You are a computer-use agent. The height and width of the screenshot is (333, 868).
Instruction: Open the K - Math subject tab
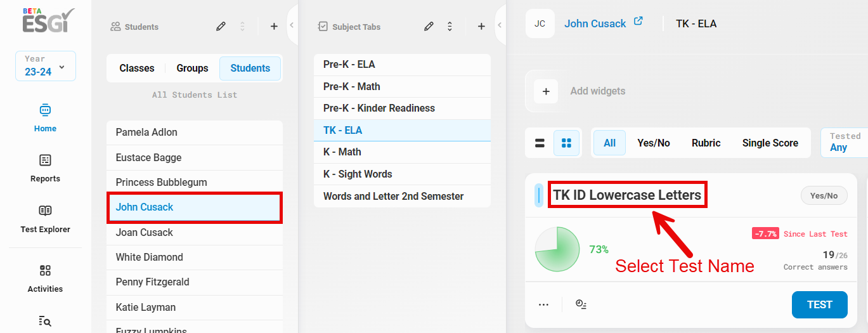click(402, 152)
